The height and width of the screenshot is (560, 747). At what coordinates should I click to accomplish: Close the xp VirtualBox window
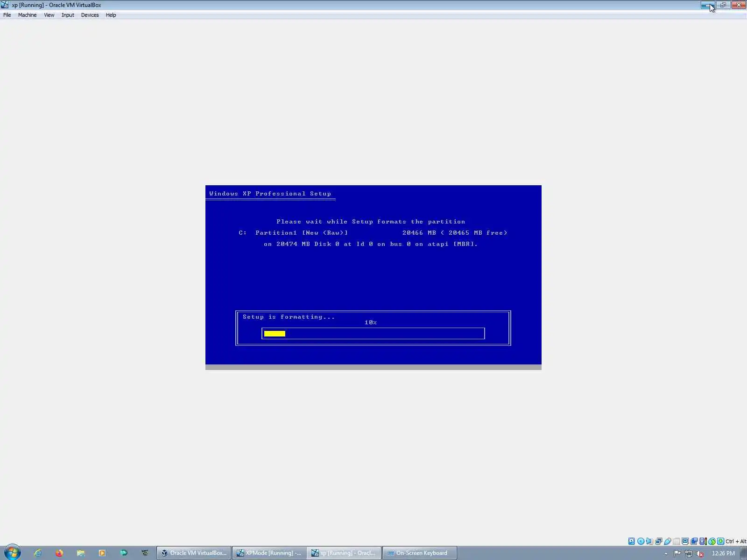click(x=739, y=5)
